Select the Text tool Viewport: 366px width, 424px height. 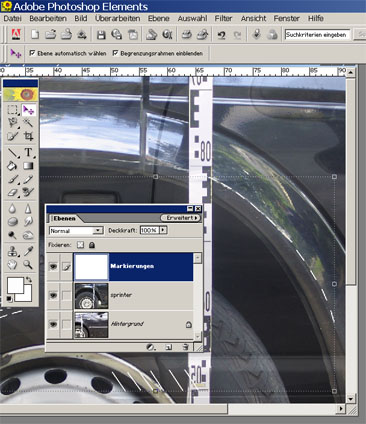click(x=29, y=153)
